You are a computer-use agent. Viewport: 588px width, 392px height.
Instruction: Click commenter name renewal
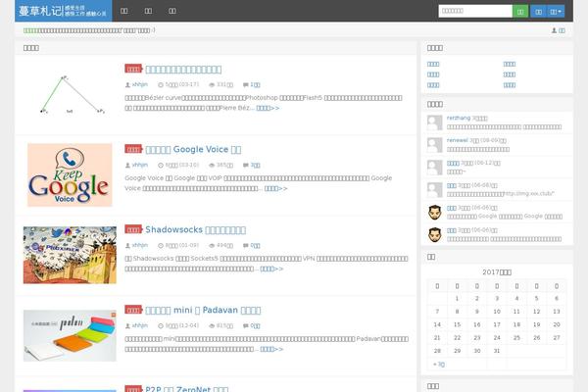pyautogui.click(x=457, y=140)
